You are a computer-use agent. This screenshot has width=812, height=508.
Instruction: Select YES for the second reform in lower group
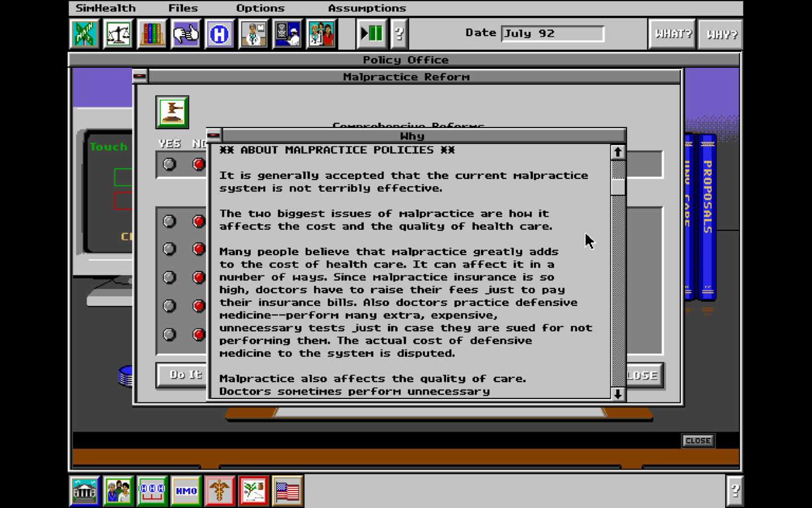[x=169, y=249]
